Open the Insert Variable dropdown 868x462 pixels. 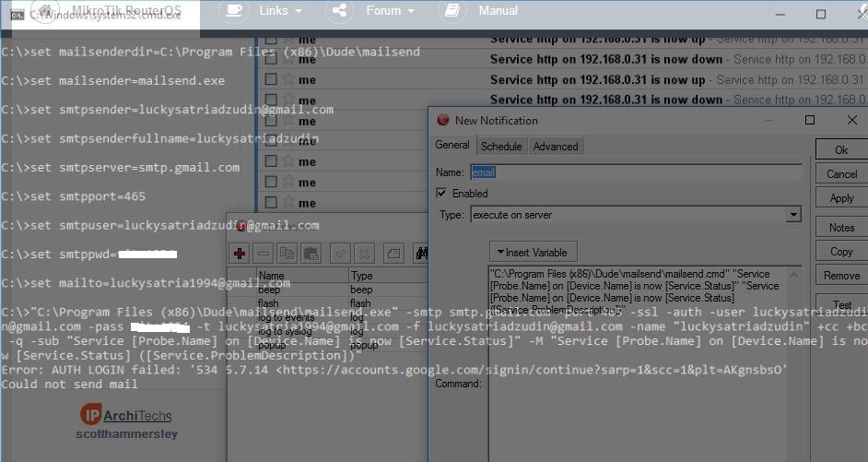coord(534,253)
